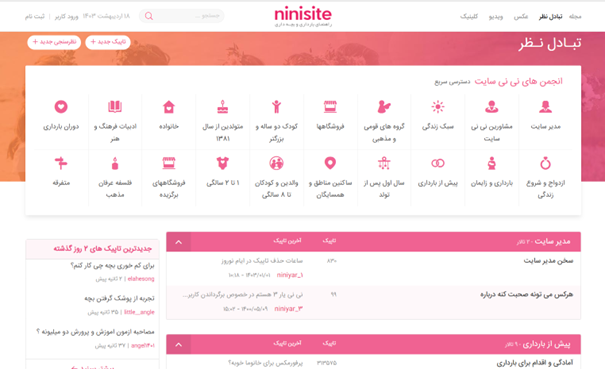The image size is (605, 369).
Task: Open the خانواده house icon
Action: (x=169, y=107)
